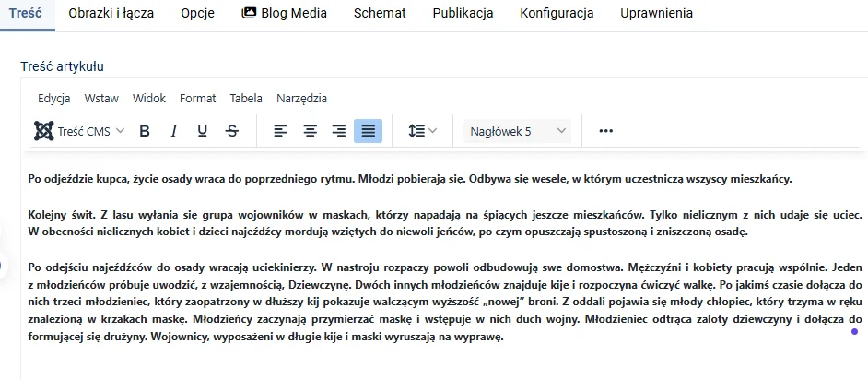
Task: Open the Treść CMS dropdown menu
Action: pyautogui.click(x=79, y=131)
